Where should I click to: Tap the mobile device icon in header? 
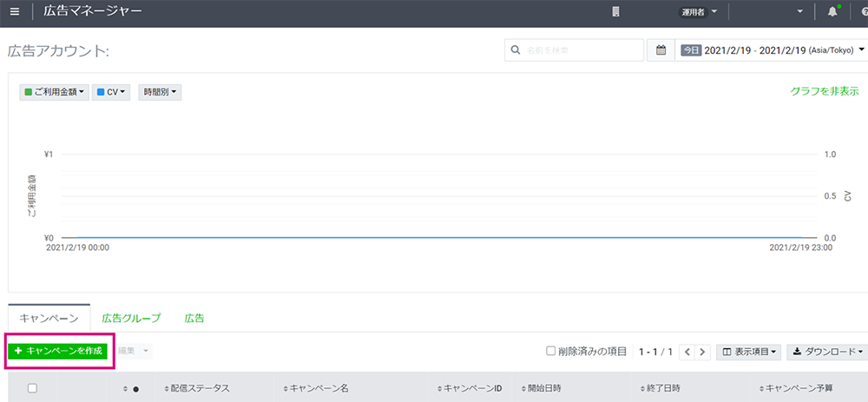(615, 11)
